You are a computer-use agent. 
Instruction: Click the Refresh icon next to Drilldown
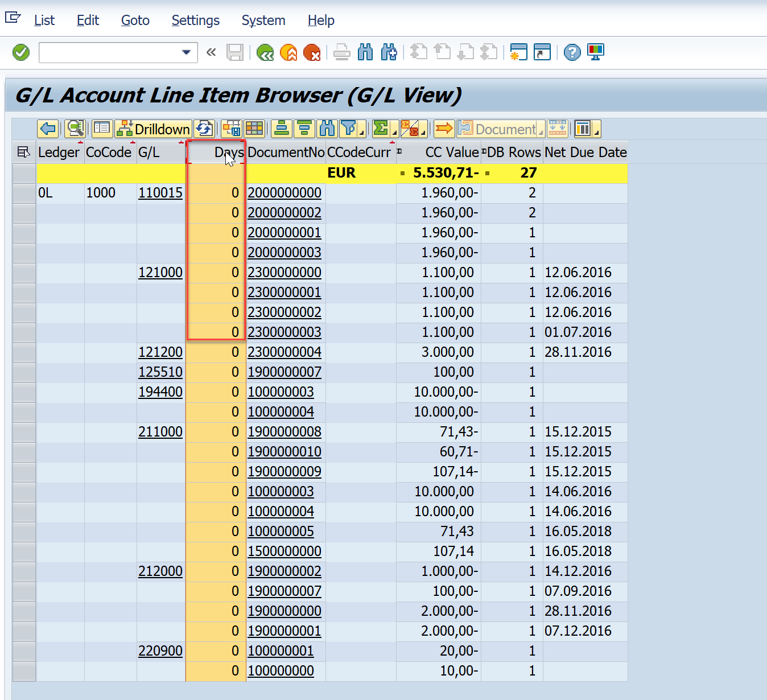point(203,129)
